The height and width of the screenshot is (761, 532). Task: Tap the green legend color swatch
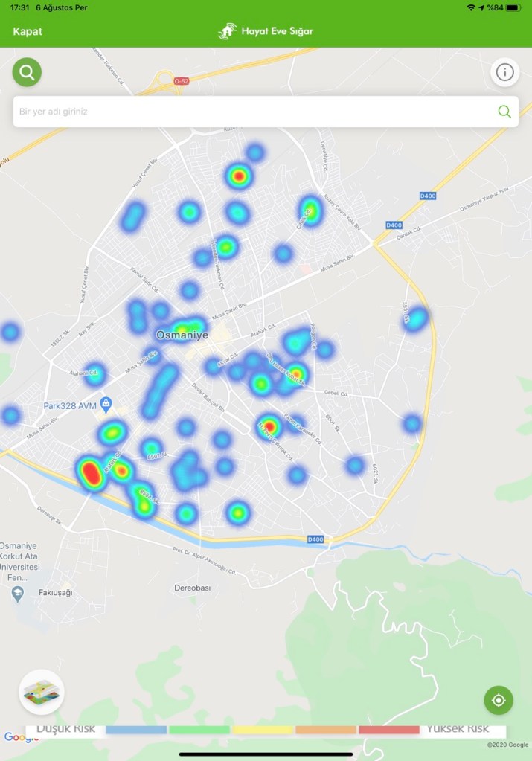coord(199,730)
